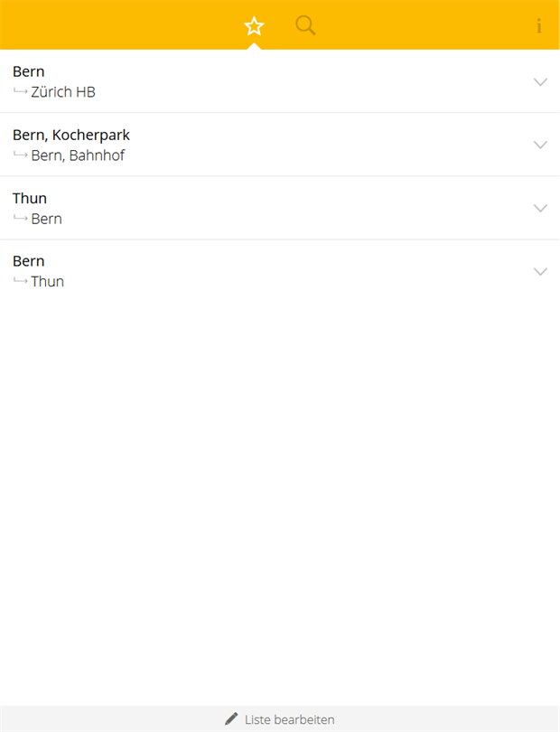Screen dimensions: 560x732
Task: Click the arrow icon before Zürich HB
Action: 21,91
